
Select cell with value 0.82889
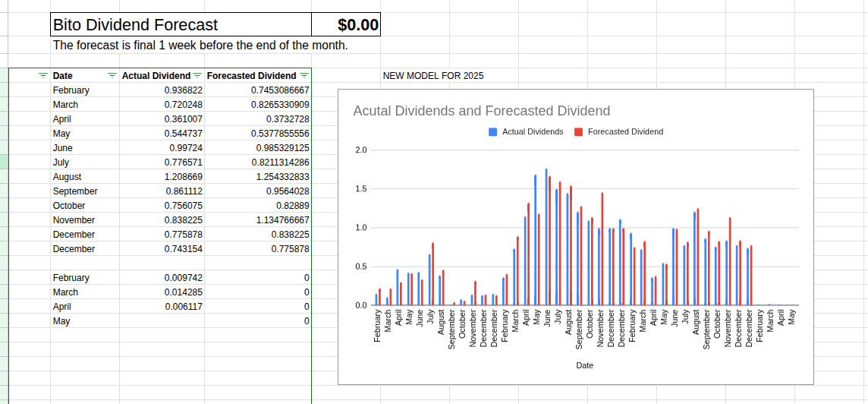point(257,206)
